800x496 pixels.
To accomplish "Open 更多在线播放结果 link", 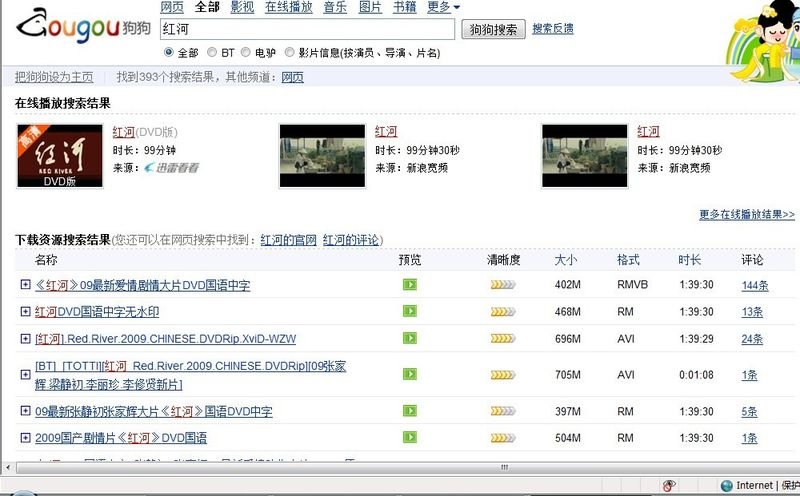I will (x=747, y=214).
